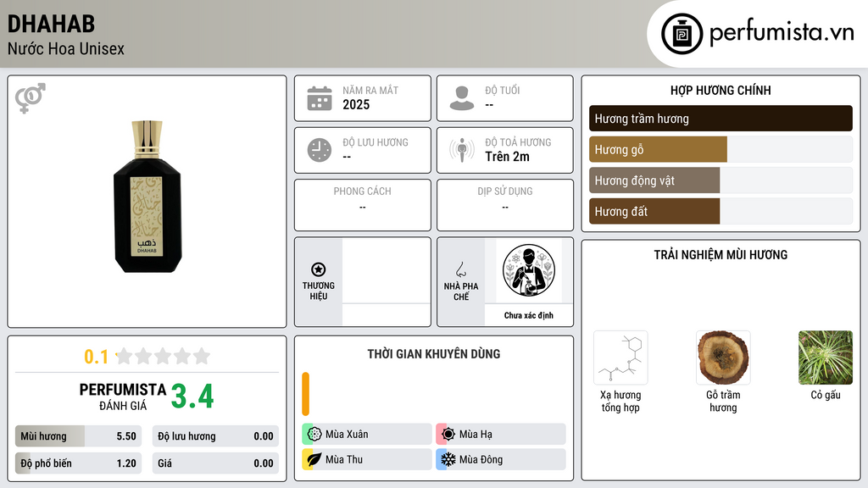The height and width of the screenshot is (488, 868).
Task: Click the Hương đất accord bar
Action: tap(721, 211)
